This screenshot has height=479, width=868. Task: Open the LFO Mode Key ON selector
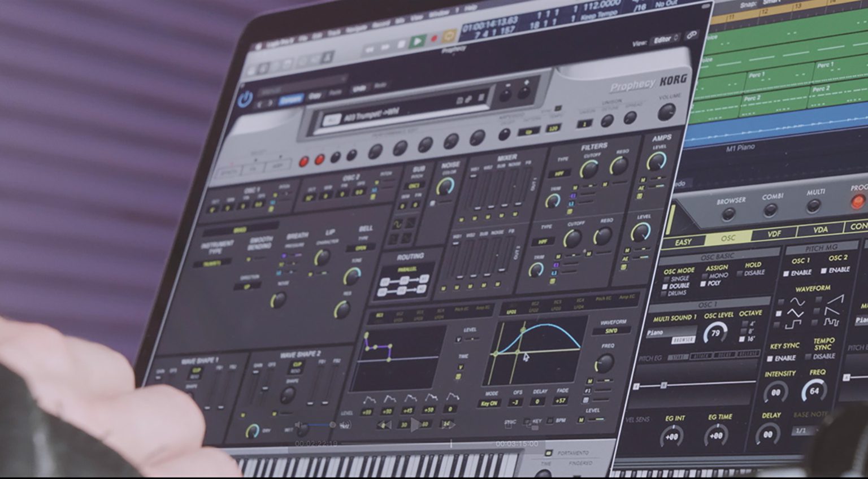[488, 403]
